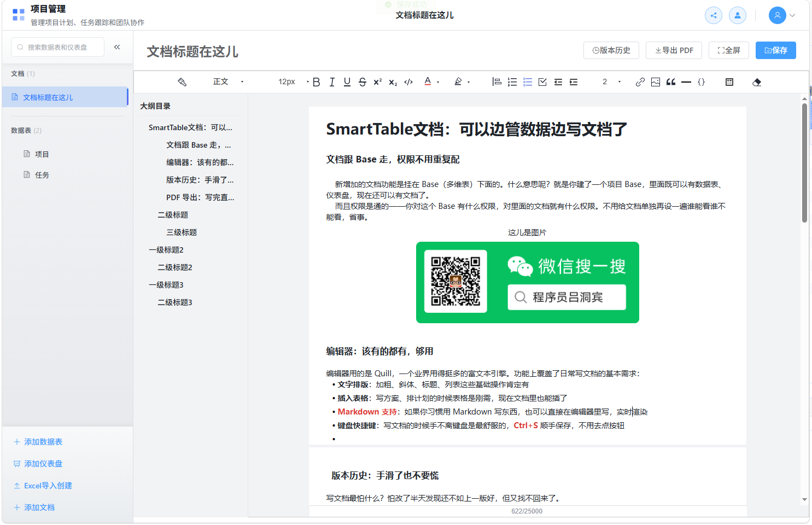
Task: Open the line spacing 2 dropdown
Action: pos(611,82)
